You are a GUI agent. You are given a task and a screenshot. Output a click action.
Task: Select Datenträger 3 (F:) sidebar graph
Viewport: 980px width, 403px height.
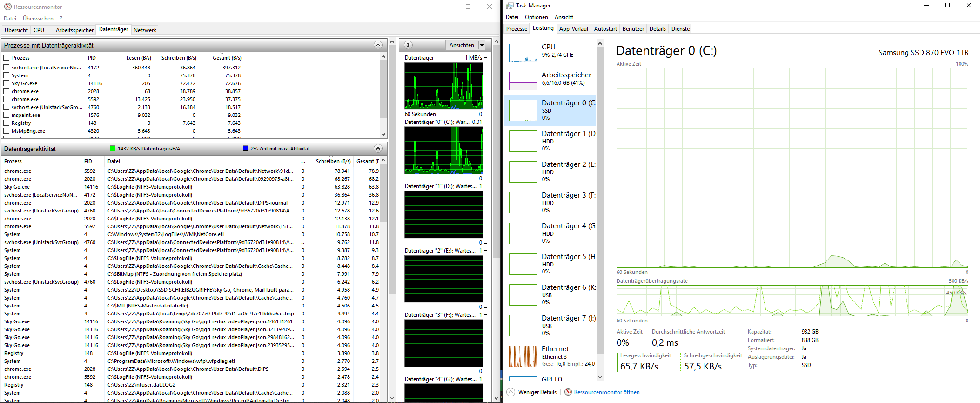coord(523,203)
